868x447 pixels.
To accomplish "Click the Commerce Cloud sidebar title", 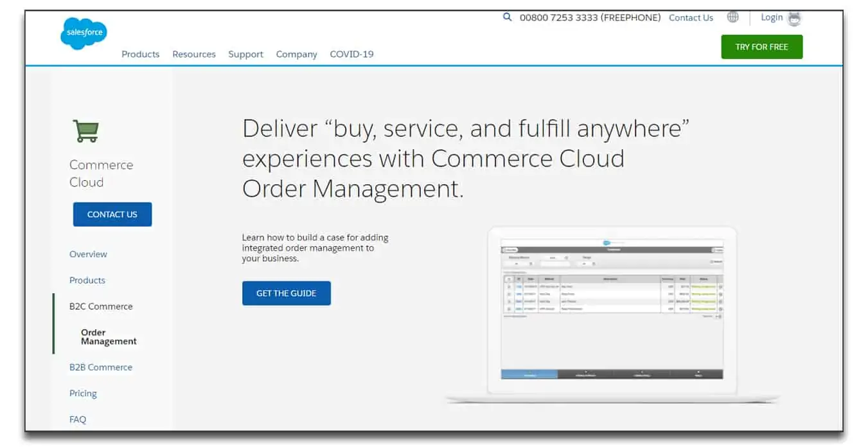I will 102,174.
